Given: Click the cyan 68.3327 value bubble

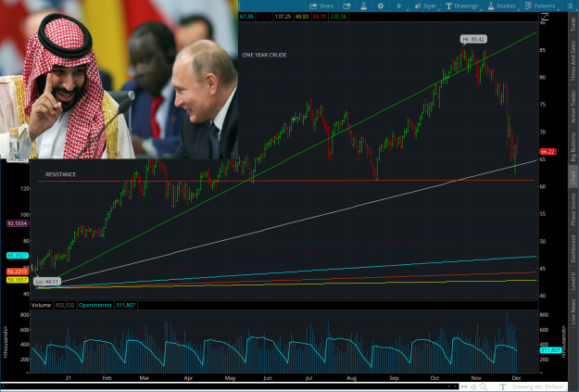Looking at the screenshot, I should [x=18, y=255].
